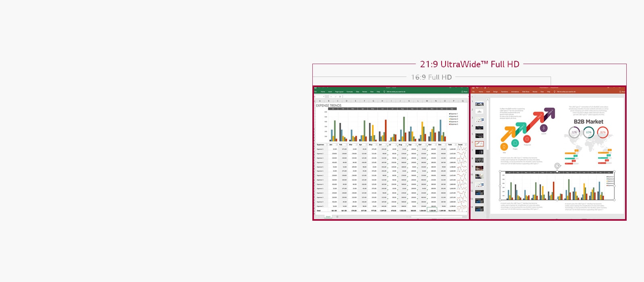Image resolution: width=644 pixels, height=282 pixels.
Task: Open the Expenses column filter dropdown
Action: (x=326, y=145)
